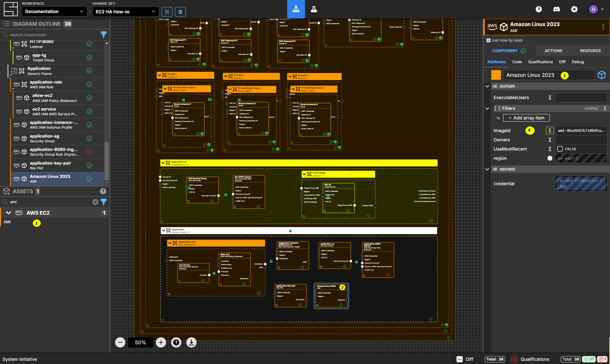The image size is (610, 364).
Task: Select application-sg Security Group in outline
Action: pyautogui.click(x=57, y=138)
